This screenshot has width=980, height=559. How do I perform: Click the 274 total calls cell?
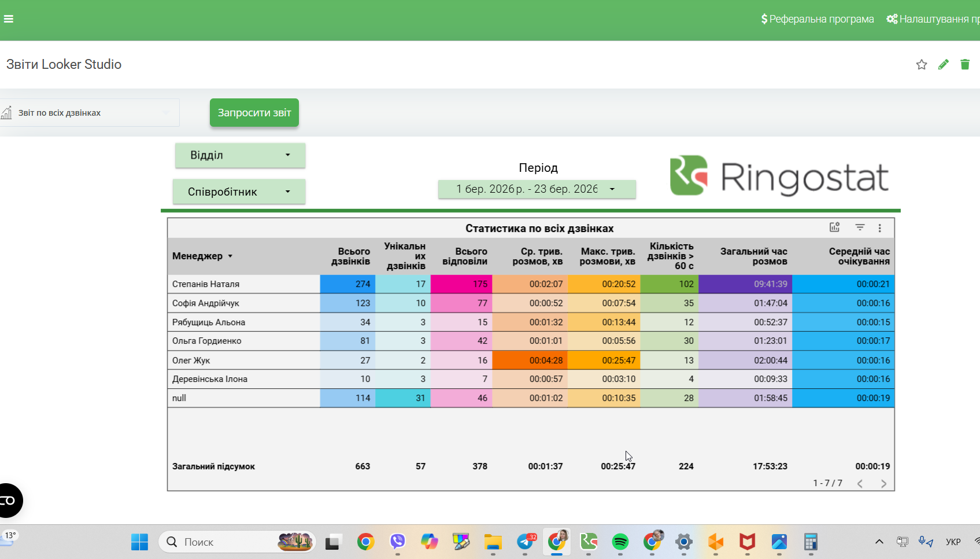[x=347, y=284]
